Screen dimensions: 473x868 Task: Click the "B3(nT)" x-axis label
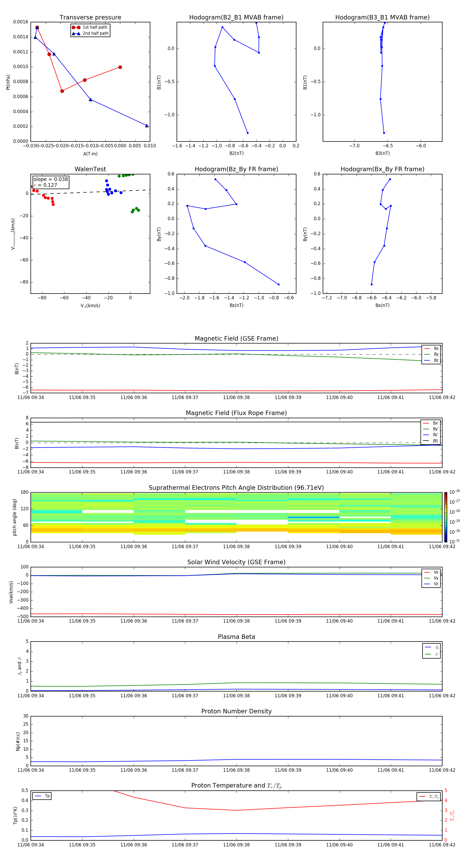[382, 153]
